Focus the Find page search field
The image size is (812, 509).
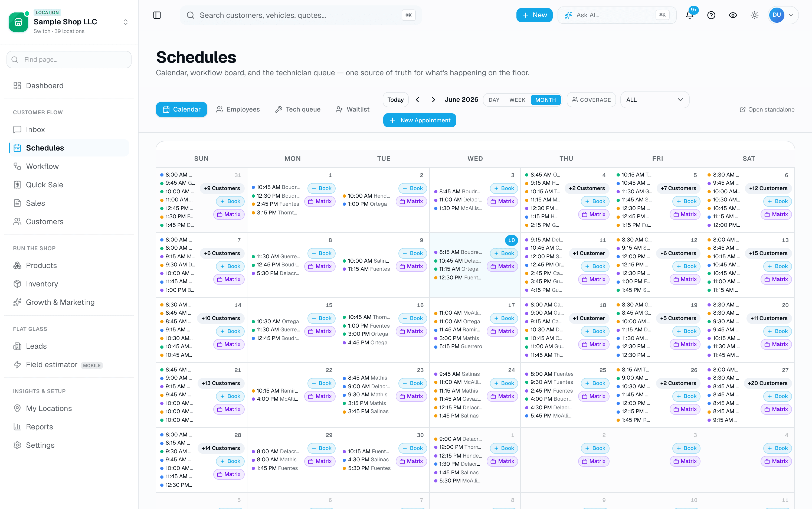(69, 60)
